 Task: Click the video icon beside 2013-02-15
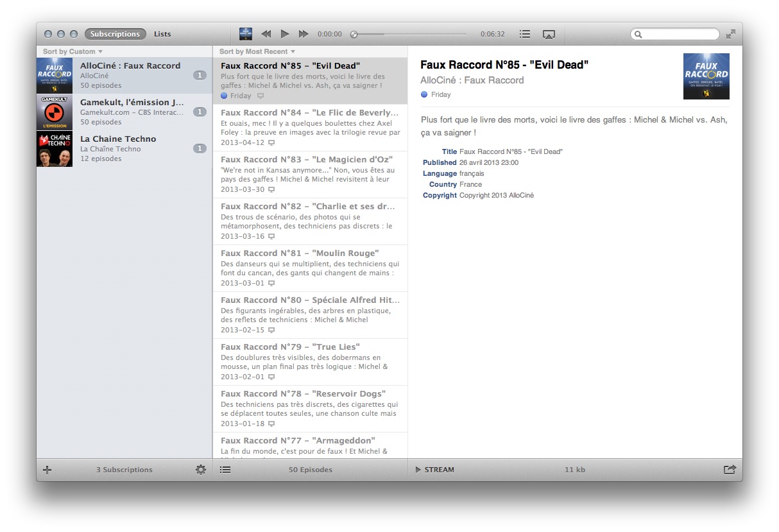click(271, 330)
